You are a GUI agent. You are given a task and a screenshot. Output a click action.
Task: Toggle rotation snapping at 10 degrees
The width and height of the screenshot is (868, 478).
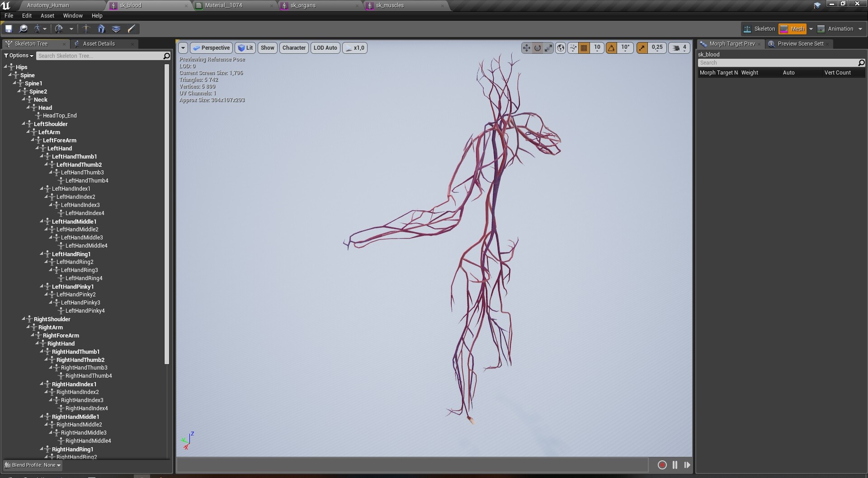[x=611, y=47]
